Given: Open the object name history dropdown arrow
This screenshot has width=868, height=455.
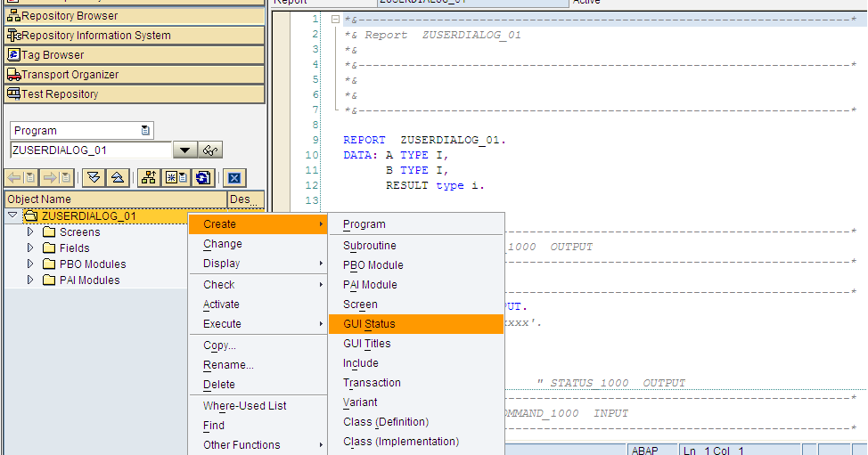Looking at the screenshot, I should click(184, 150).
